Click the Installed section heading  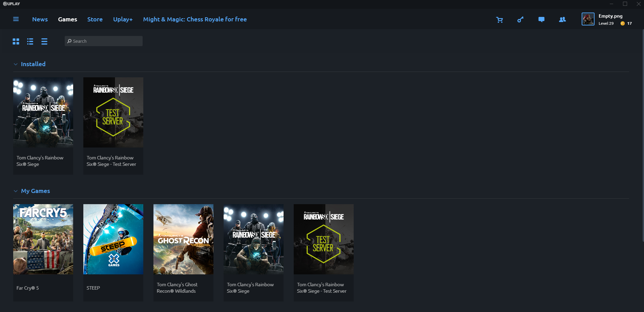click(x=33, y=64)
